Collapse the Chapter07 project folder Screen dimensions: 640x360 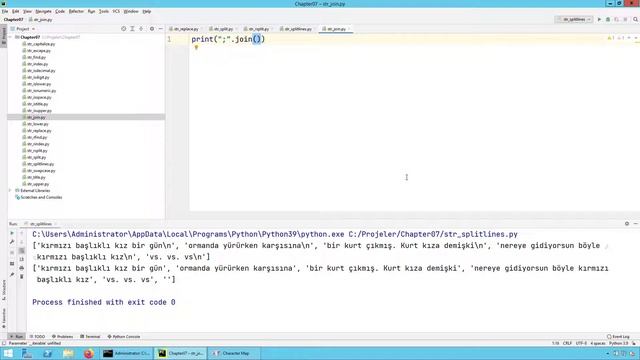(11, 37)
